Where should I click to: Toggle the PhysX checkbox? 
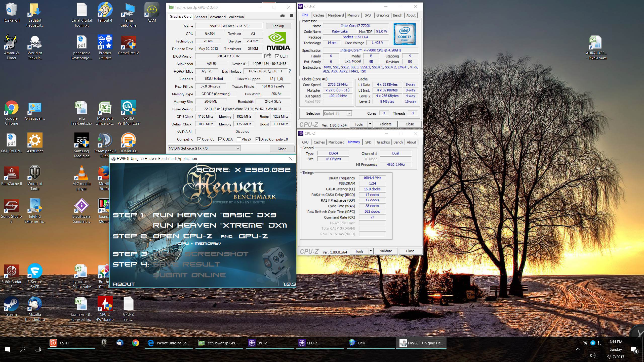[x=239, y=139]
